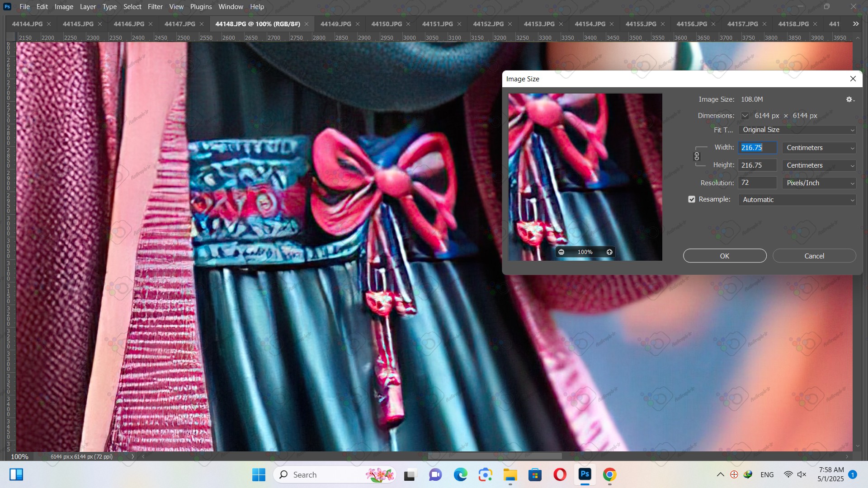868x488 pixels.
Task: Open the Edit menu
Action: (x=42, y=7)
